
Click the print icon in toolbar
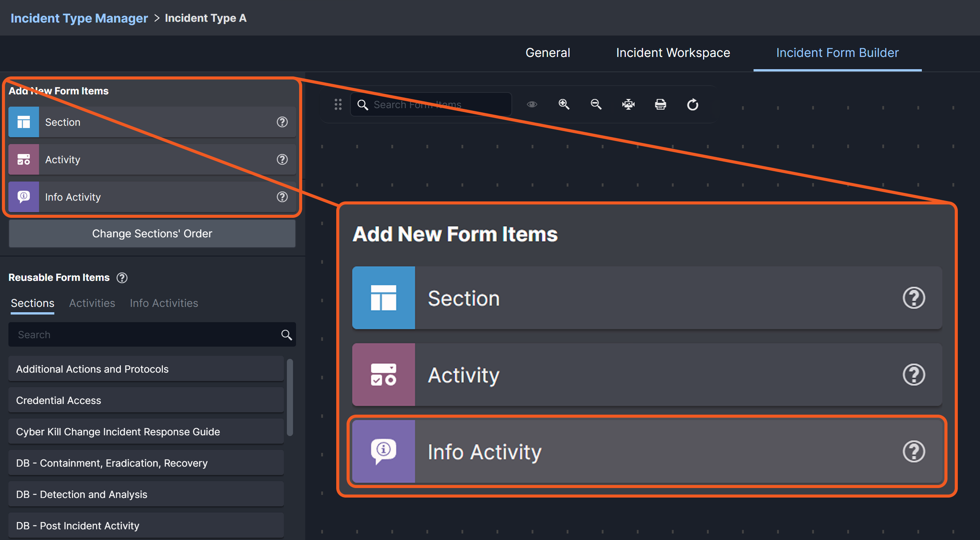660,104
